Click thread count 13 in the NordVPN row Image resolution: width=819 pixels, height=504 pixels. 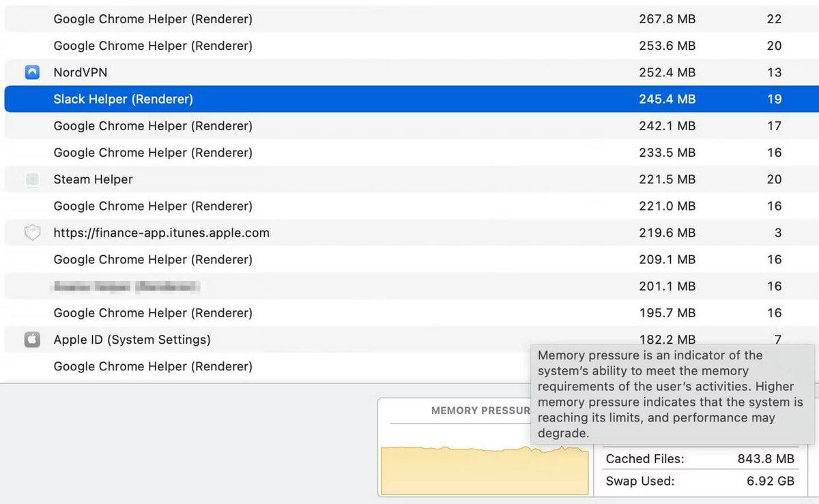pyautogui.click(x=774, y=72)
